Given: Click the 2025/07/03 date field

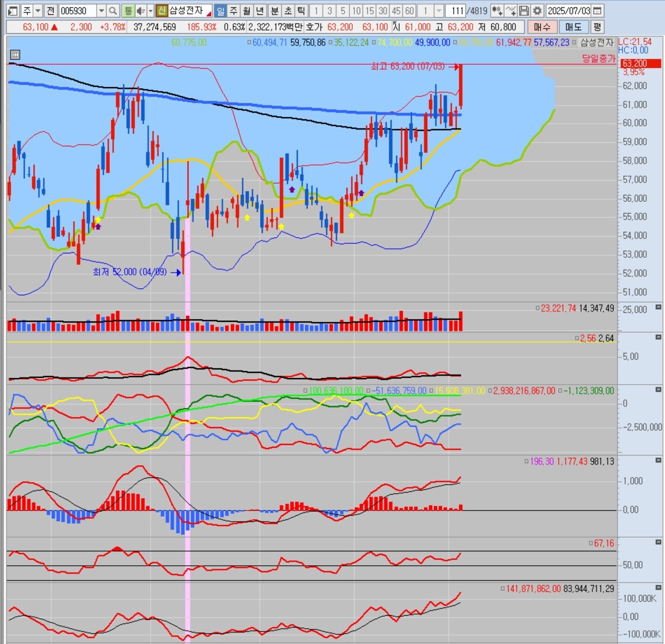Looking at the screenshot, I should [x=569, y=11].
